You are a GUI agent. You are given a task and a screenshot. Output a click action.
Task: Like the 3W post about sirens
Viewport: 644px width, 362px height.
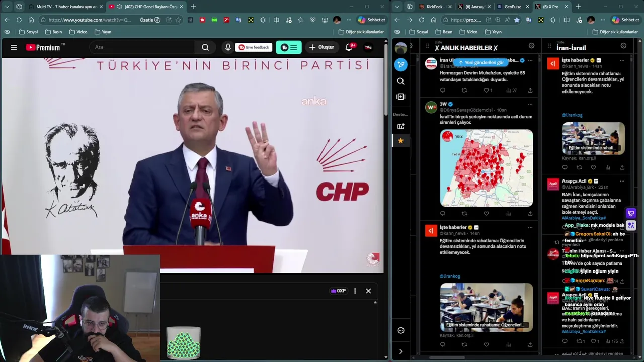[x=486, y=214]
